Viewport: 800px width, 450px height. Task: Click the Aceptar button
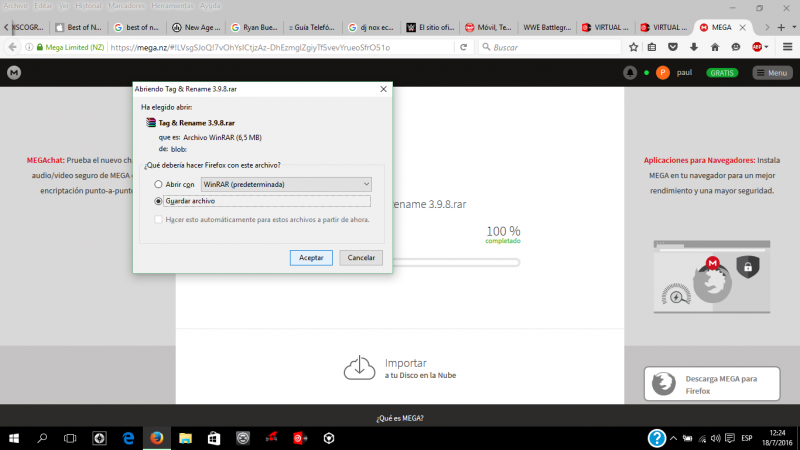tap(311, 258)
